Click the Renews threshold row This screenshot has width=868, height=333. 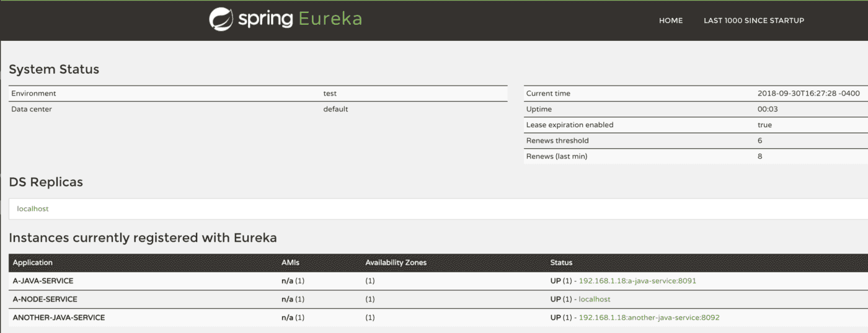696,141
